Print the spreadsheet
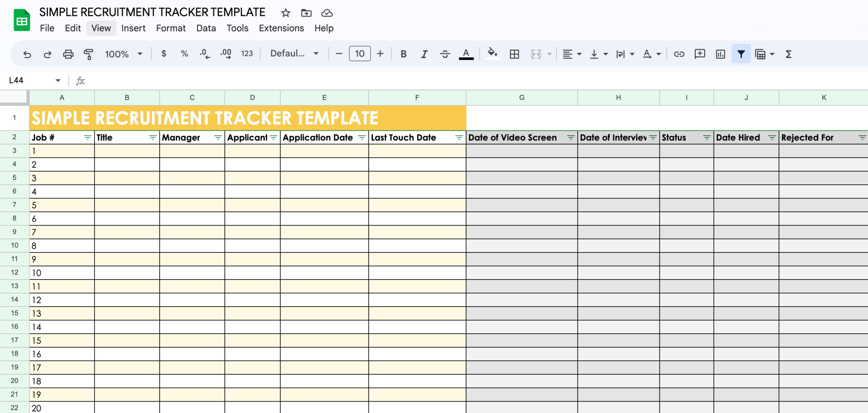The width and height of the screenshot is (868, 413). [x=68, y=54]
